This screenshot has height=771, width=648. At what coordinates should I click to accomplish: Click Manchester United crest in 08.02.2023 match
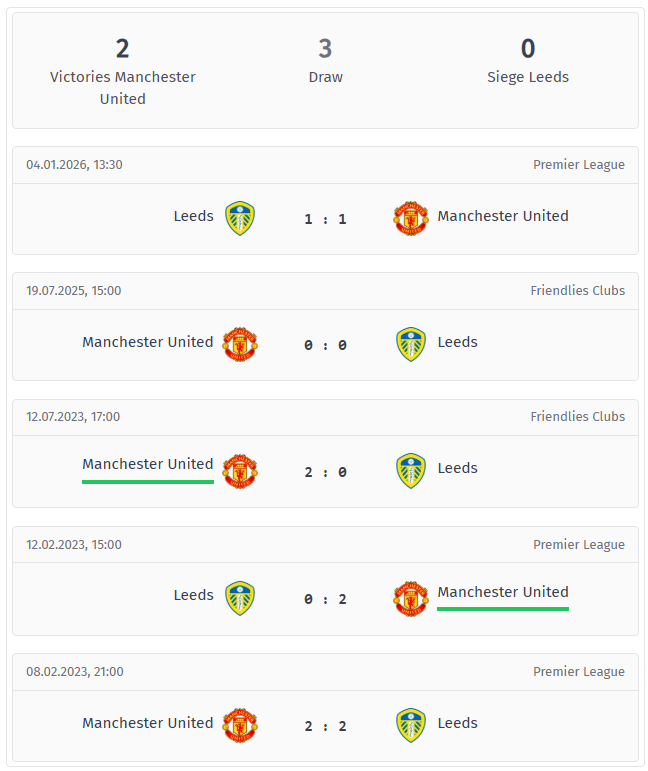240,725
